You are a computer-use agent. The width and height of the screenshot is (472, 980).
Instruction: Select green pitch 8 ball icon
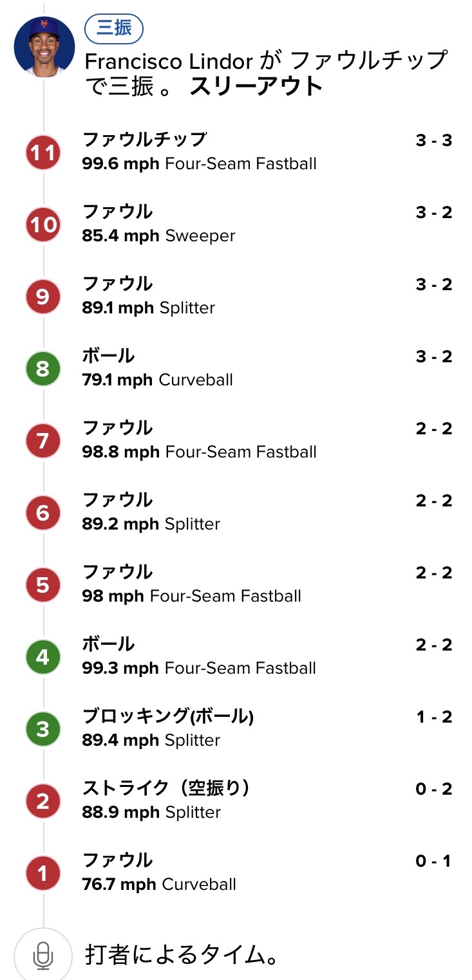[43, 369]
